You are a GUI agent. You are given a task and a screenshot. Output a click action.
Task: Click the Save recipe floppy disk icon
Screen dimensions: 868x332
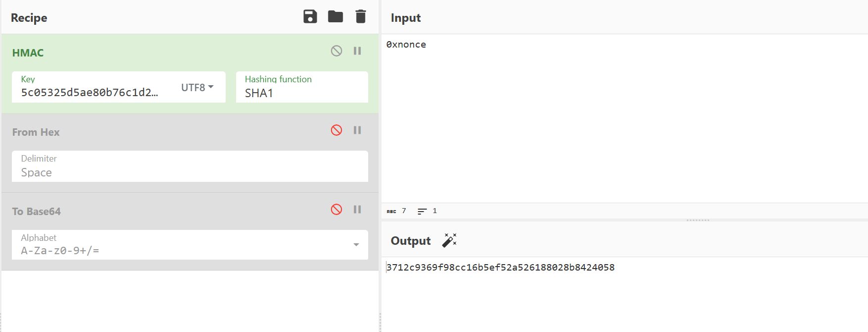(x=310, y=17)
